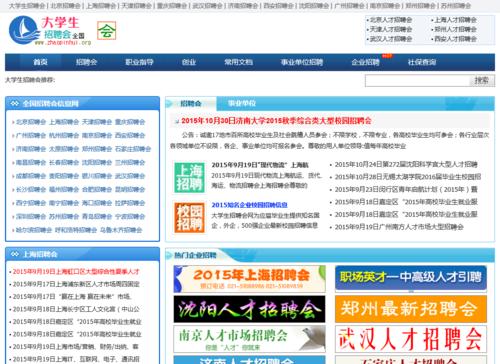Viewport: 500px width, 364px height.
Task: Open the red 2015年9月19日上海虹口区 item
Action: tap(76, 272)
